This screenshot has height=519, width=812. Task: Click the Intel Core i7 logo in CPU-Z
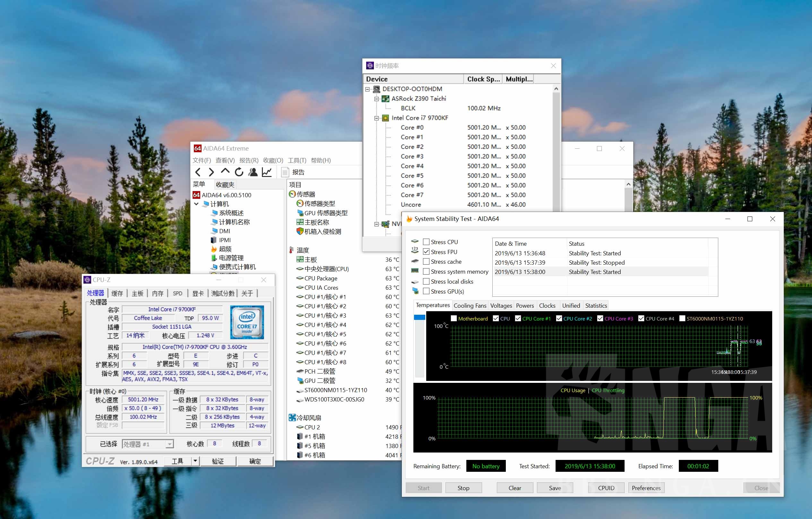pyautogui.click(x=247, y=322)
